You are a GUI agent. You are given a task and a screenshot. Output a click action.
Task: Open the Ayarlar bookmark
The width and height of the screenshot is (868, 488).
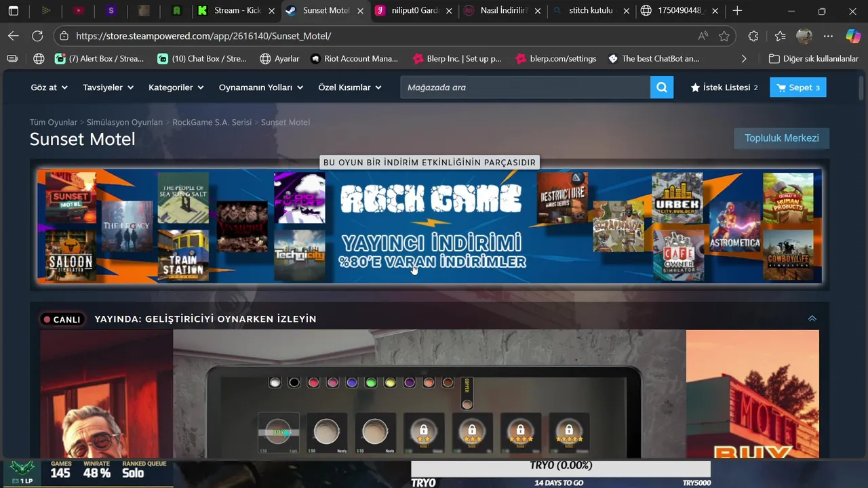tap(279, 59)
